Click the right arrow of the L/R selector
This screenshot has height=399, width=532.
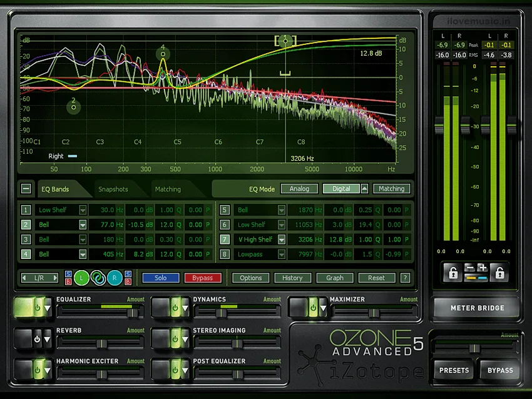(x=54, y=278)
